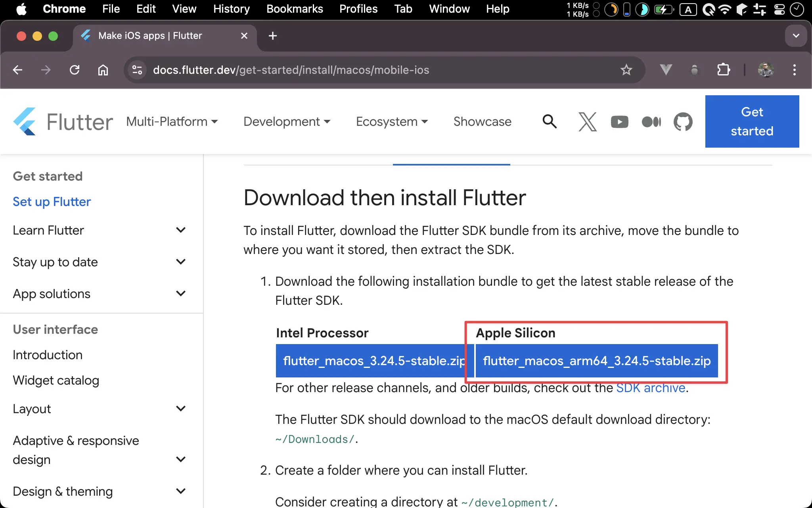Click the Get started button
This screenshot has width=812, height=508.
pos(752,121)
